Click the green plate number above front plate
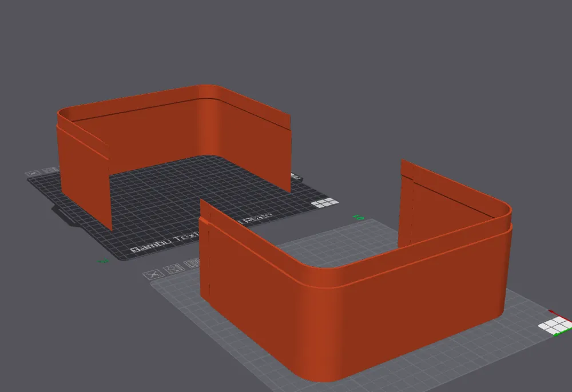 pos(359,217)
